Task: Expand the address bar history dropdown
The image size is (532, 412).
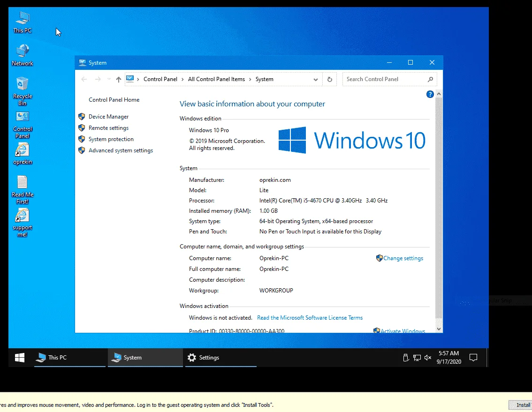Action: click(x=316, y=80)
